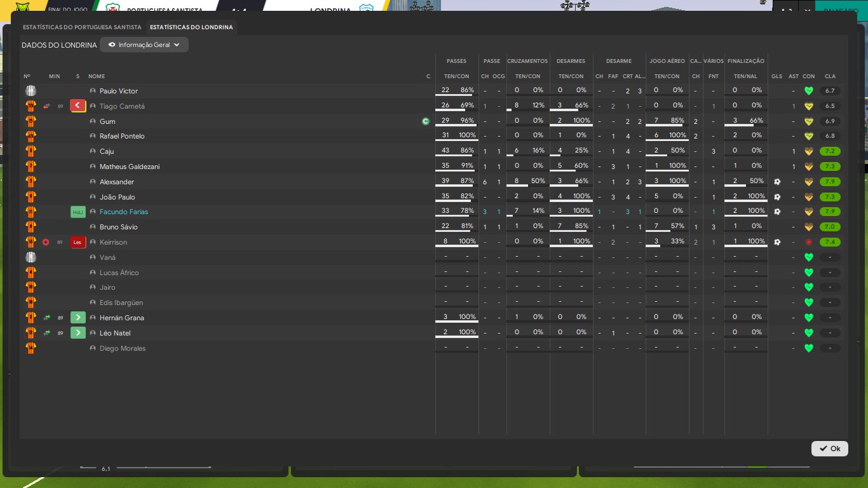
Task: Click the Les injury badge for Keirrison
Action: [78, 242]
